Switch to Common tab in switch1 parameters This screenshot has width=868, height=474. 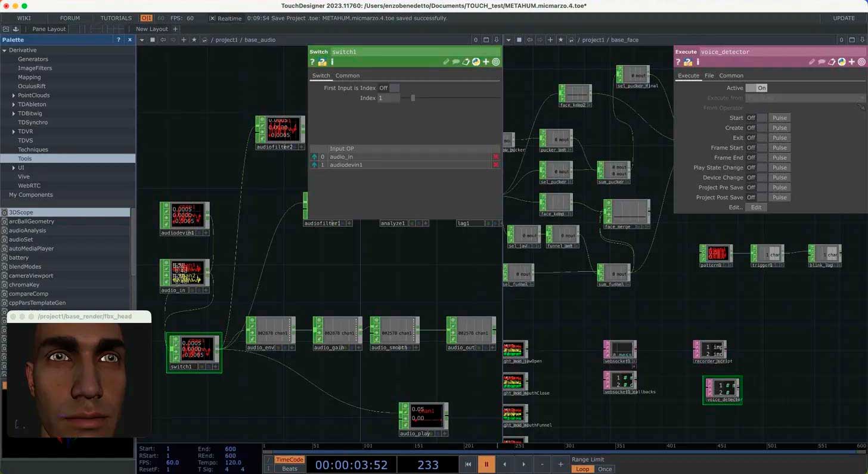[x=347, y=76]
